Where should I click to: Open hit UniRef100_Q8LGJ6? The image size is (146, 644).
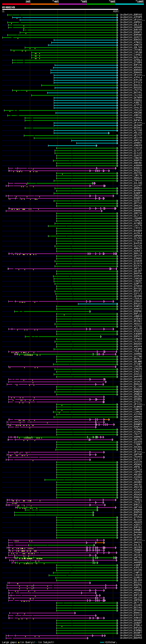[131, 25]
